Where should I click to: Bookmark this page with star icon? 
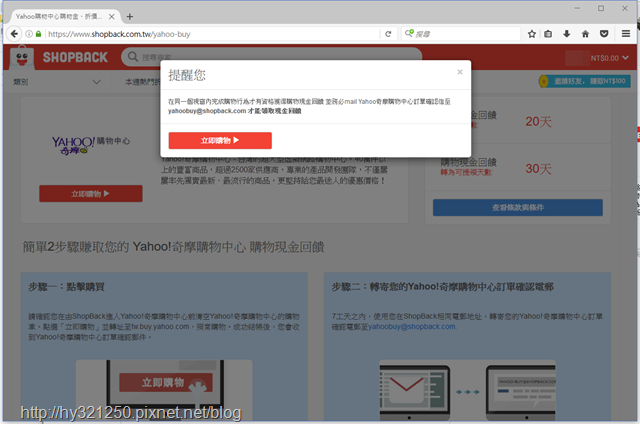click(x=531, y=34)
